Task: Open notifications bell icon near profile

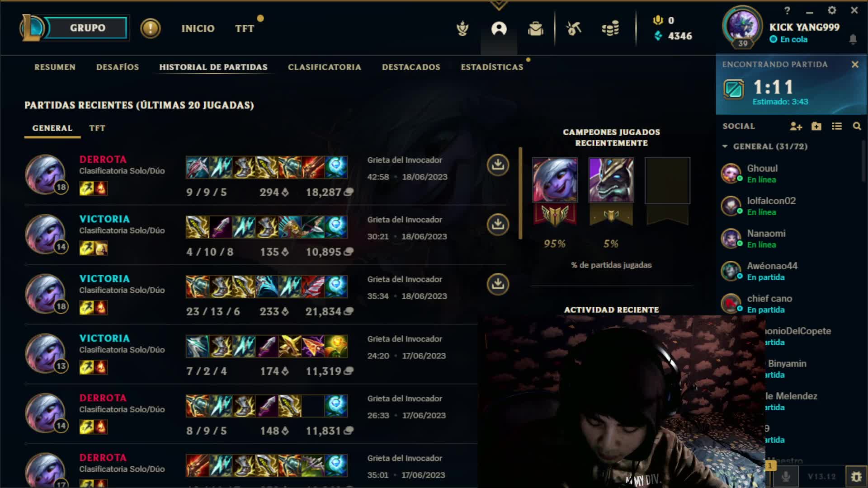Action: [853, 39]
